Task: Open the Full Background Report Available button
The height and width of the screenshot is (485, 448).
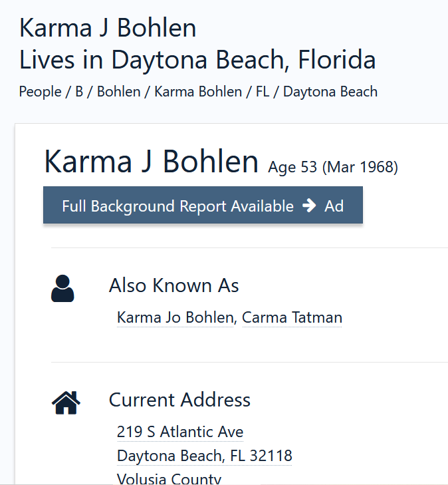Action: 177,206
